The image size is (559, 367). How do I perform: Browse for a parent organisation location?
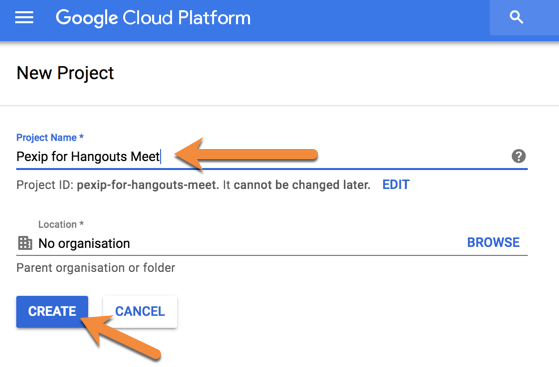tap(493, 243)
